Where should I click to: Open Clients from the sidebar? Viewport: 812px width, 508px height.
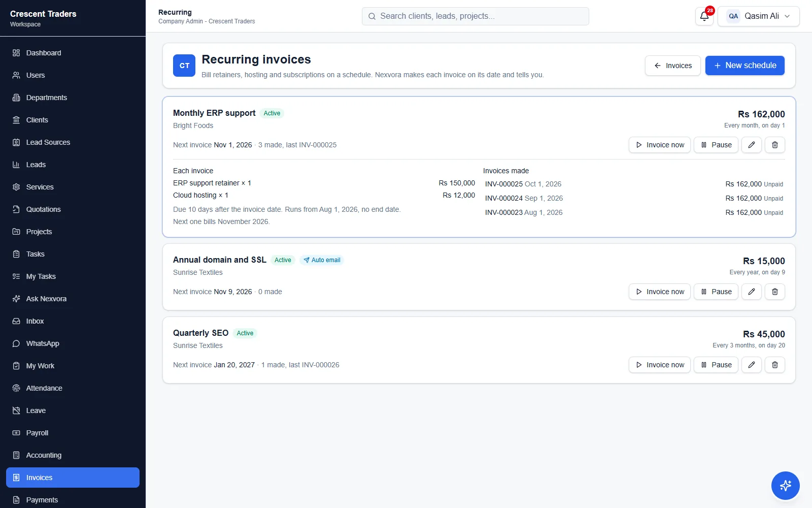tap(73, 120)
